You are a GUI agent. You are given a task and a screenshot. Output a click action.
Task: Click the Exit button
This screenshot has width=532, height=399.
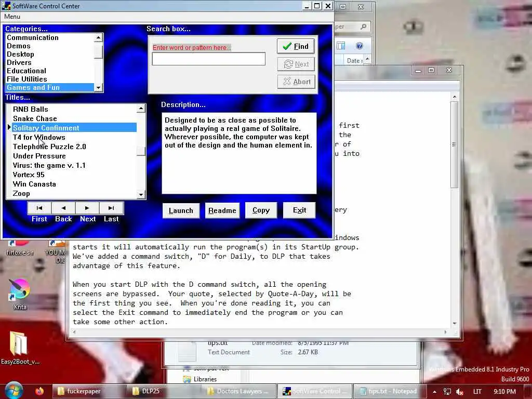[299, 210]
